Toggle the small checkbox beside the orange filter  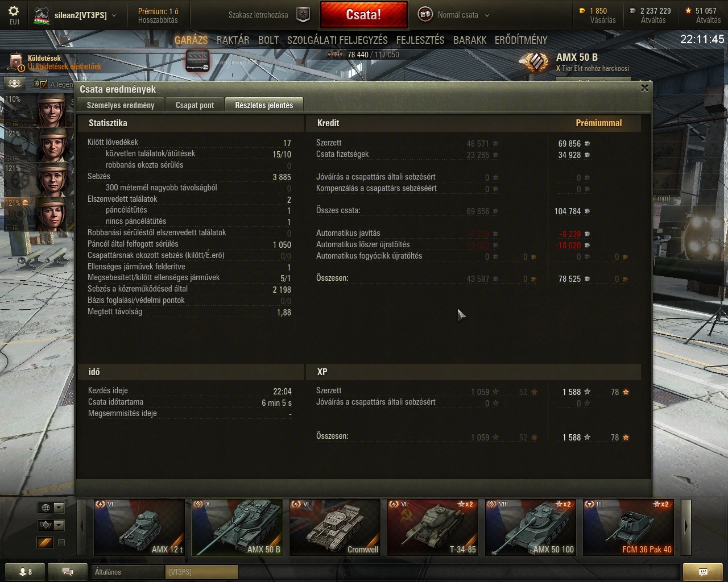point(61,543)
